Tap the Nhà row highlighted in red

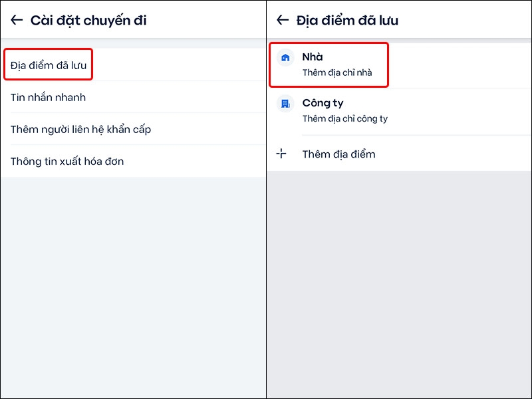329,65
